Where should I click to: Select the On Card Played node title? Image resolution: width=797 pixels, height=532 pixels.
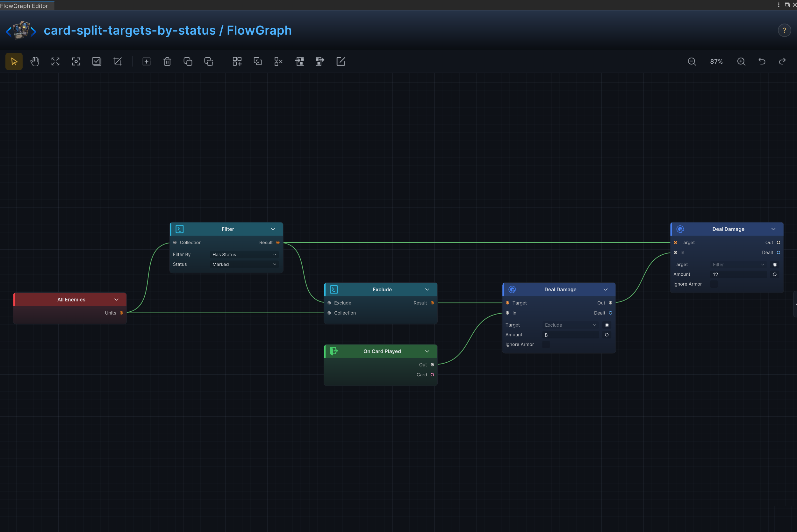point(382,351)
